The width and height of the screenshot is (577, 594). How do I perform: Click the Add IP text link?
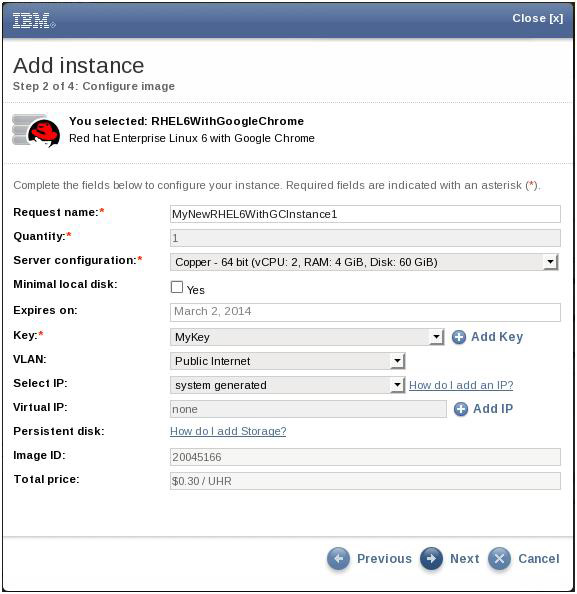pos(493,409)
